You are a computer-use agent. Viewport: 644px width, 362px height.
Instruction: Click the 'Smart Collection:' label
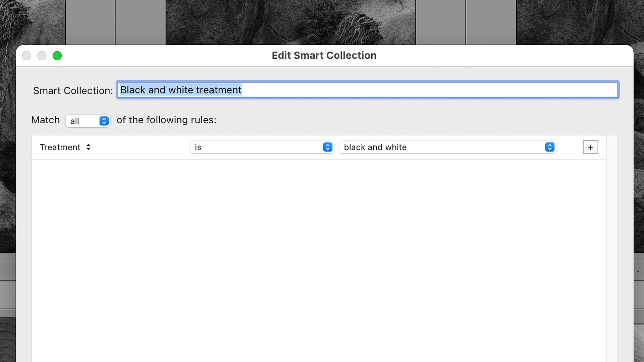[73, 90]
